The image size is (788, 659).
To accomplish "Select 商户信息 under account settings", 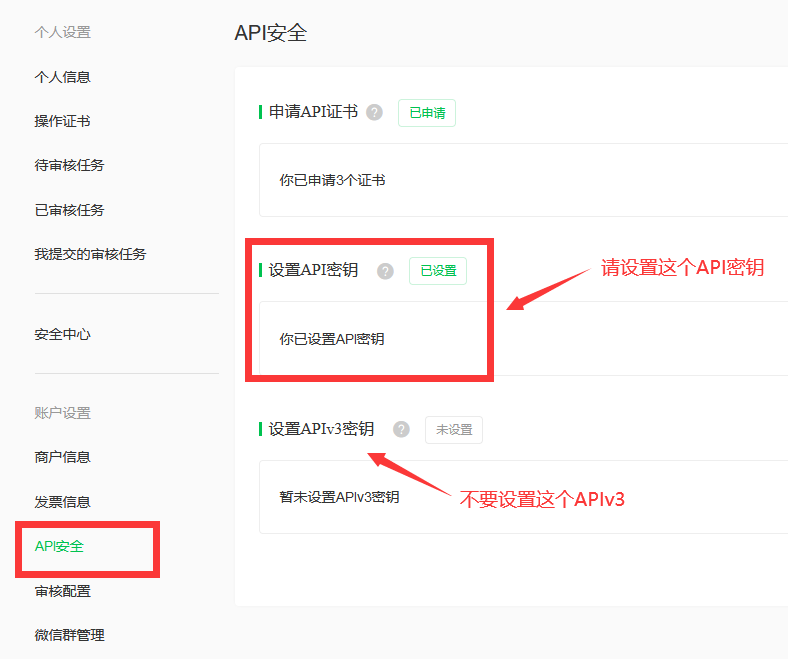I will pyautogui.click(x=62, y=457).
